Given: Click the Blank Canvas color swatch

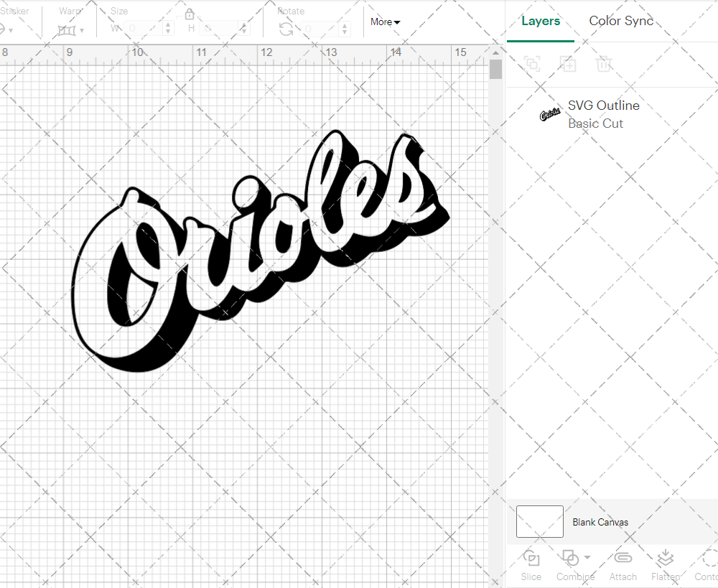Looking at the screenshot, I should tap(538, 522).
